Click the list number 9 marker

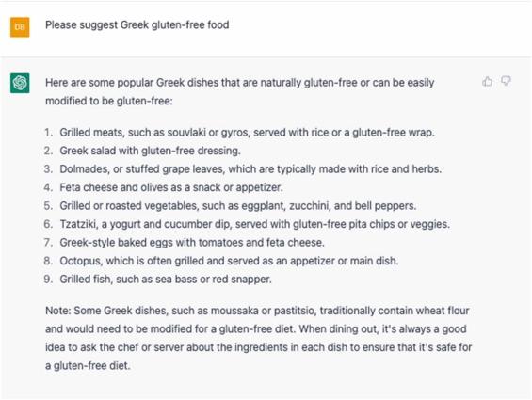[48, 279]
